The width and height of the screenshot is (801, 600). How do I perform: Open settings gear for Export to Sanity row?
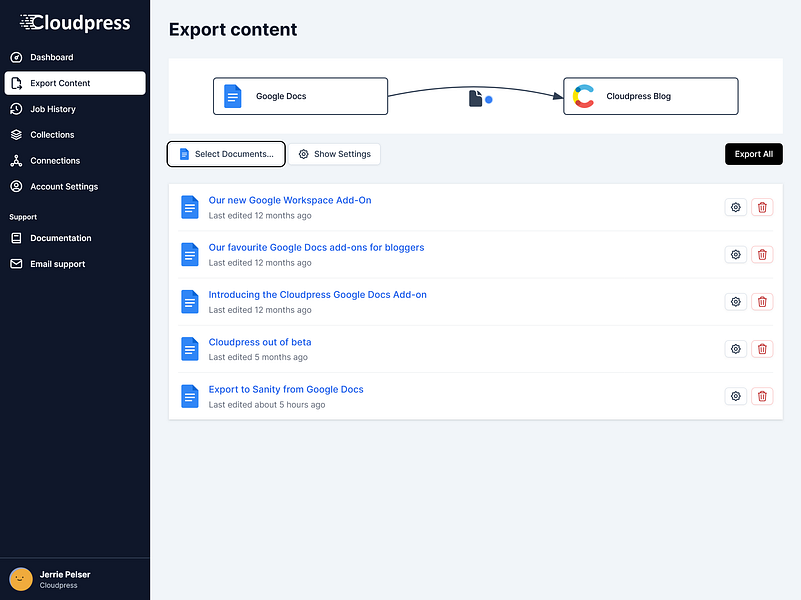coord(736,396)
